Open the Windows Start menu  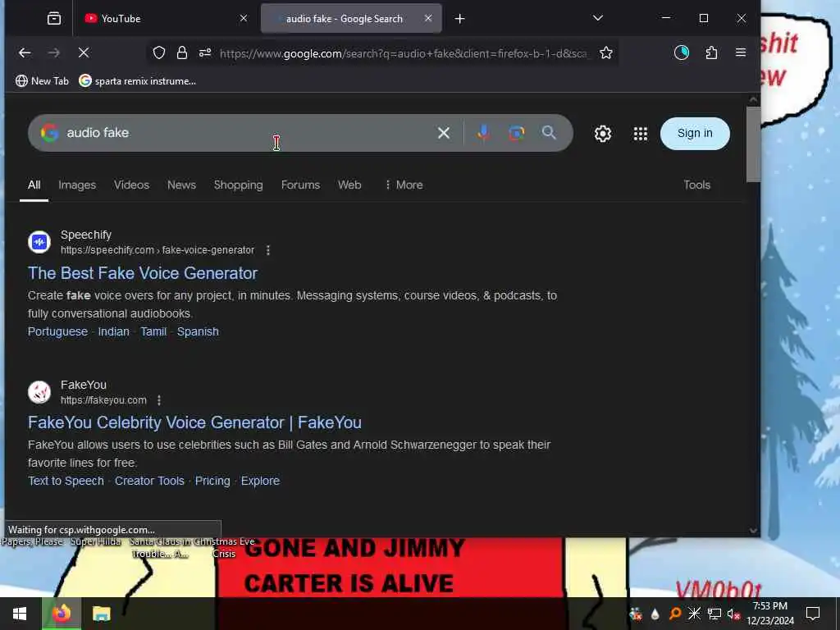20,614
